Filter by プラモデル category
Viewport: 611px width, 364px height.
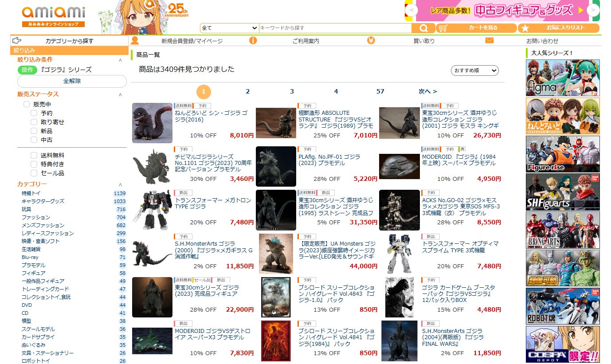point(33,265)
